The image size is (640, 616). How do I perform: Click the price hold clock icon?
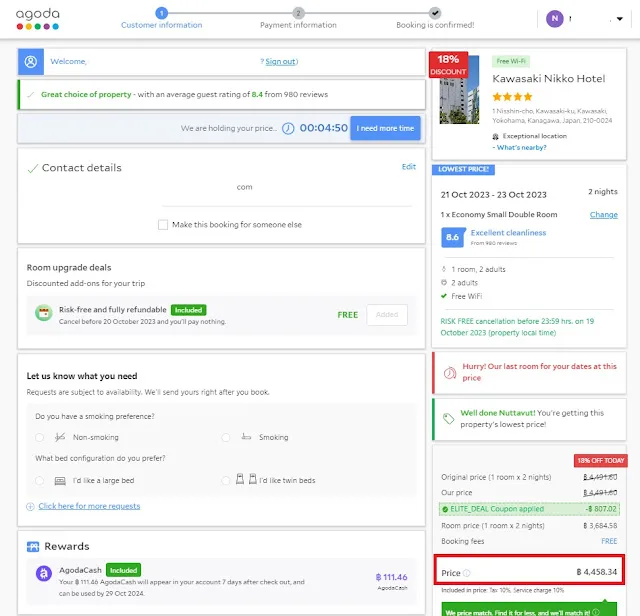[288, 129]
